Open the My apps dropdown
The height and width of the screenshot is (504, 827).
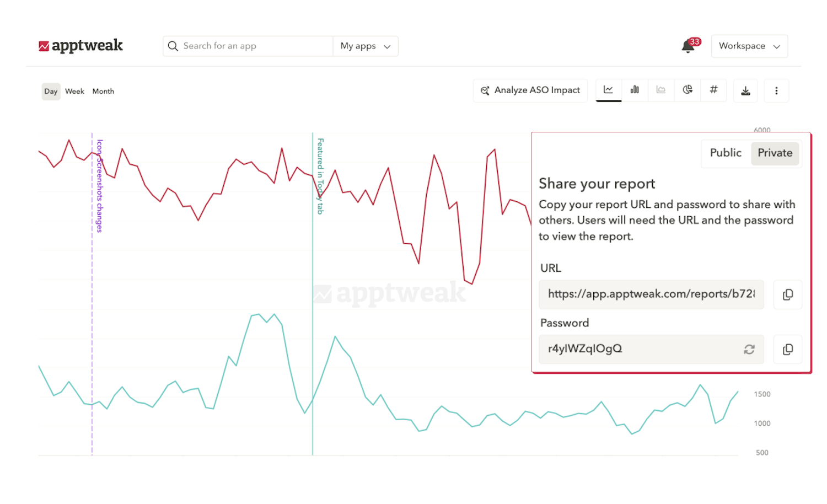tap(365, 46)
